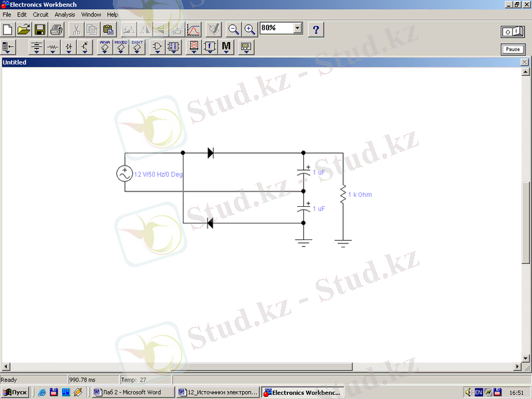Click the 80% zoom value field
Viewport: 532px width, 399px height.
[x=277, y=28]
